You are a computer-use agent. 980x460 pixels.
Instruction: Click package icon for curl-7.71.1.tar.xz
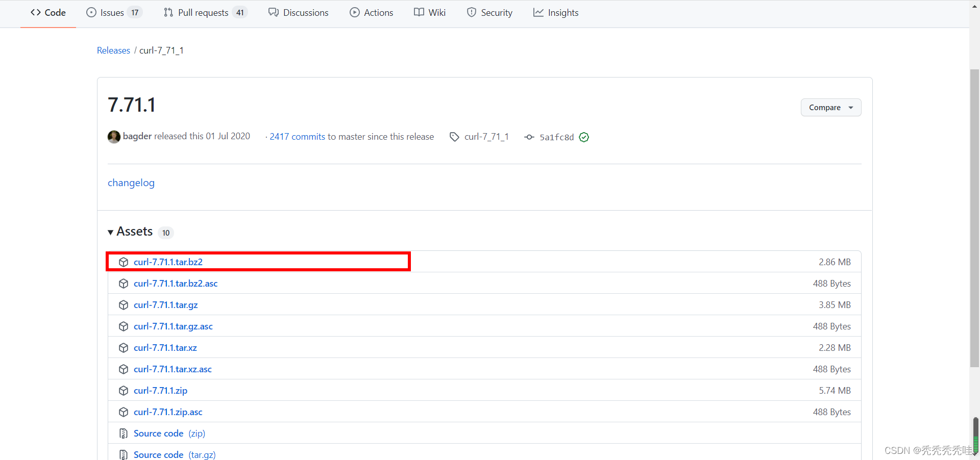[x=124, y=348]
